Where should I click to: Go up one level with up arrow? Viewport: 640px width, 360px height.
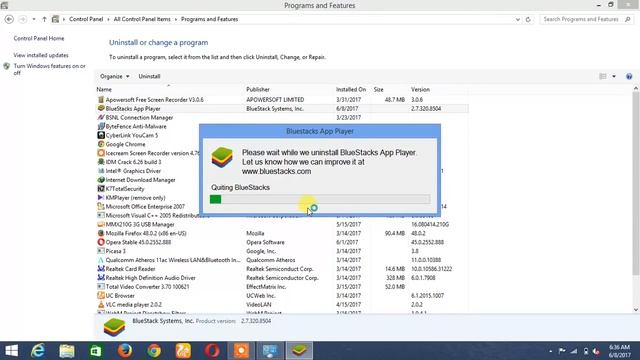pyautogui.click(x=44, y=19)
